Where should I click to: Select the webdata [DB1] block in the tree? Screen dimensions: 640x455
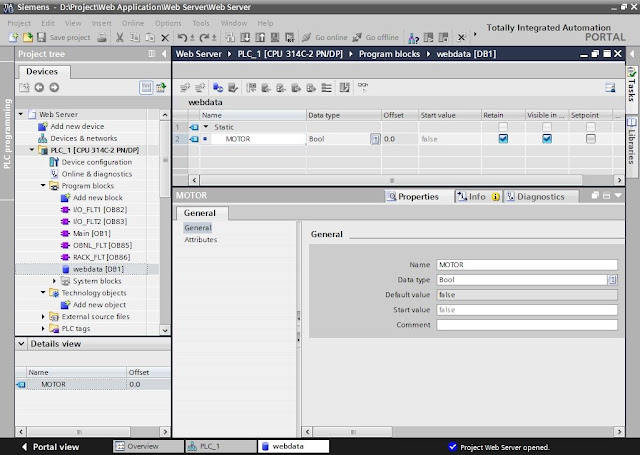tap(98, 269)
